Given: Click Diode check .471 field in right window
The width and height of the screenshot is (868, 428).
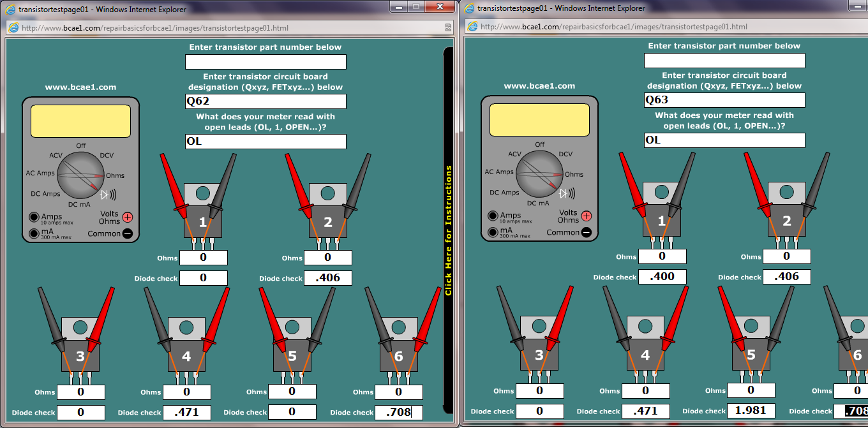Looking at the screenshot, I should 646,411.
